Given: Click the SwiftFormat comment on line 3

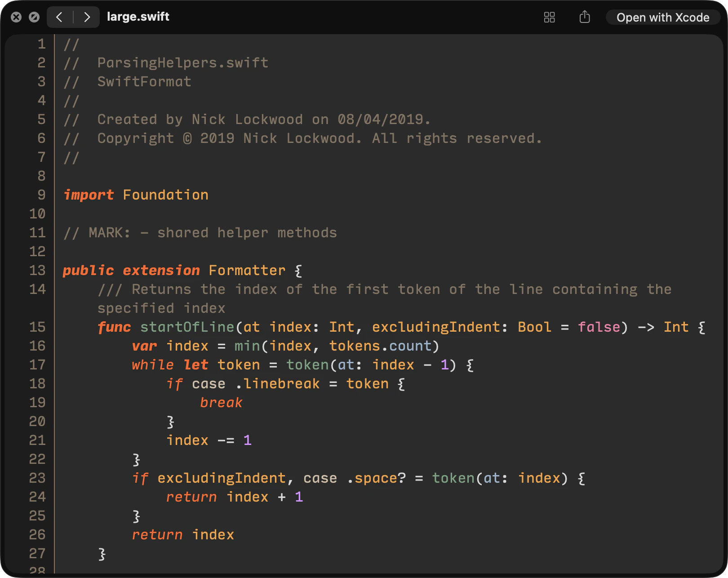Looking at the screenshot, I should 144,81.
